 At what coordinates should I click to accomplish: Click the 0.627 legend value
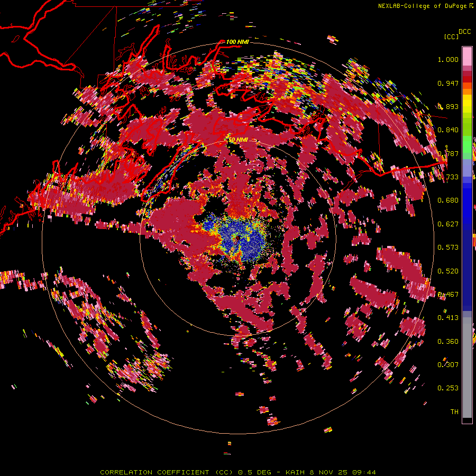(x=448, y=224)
